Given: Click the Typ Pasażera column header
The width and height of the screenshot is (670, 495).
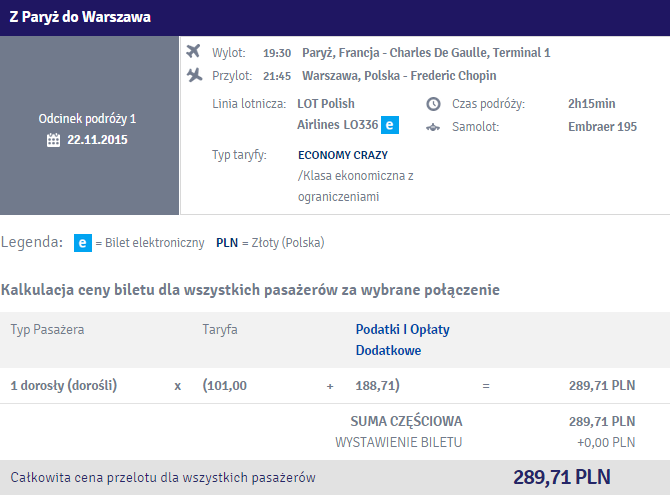Looking at the screenshot, I should click(47, 330).
